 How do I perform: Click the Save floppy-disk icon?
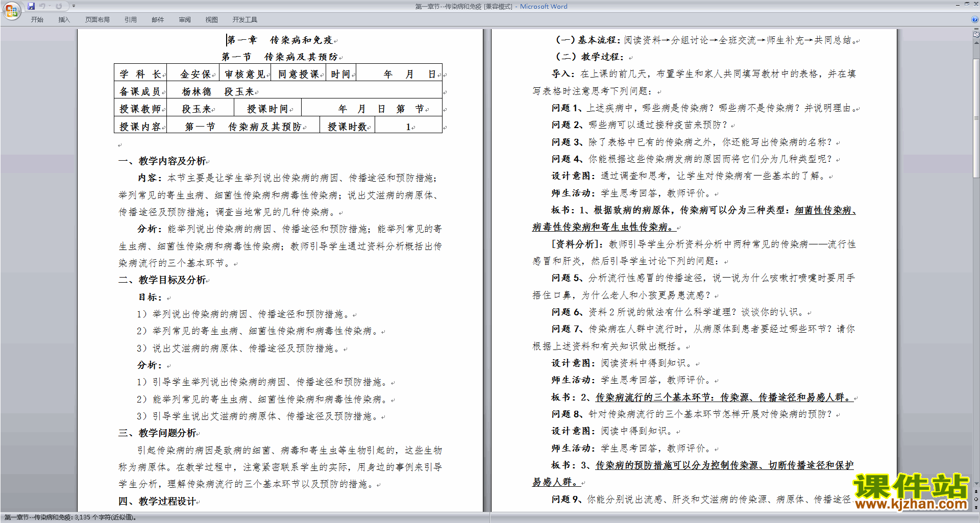point(31,6)
